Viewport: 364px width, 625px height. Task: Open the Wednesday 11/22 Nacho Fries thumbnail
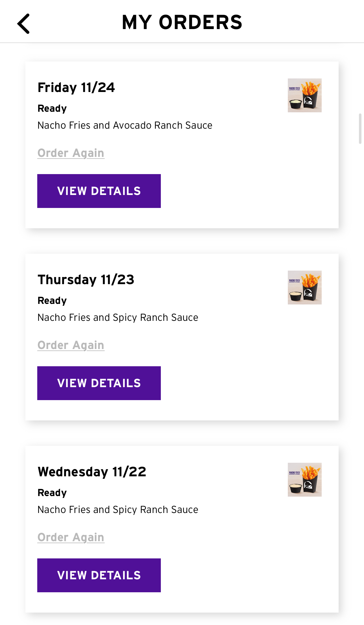(x=304, y=480)
